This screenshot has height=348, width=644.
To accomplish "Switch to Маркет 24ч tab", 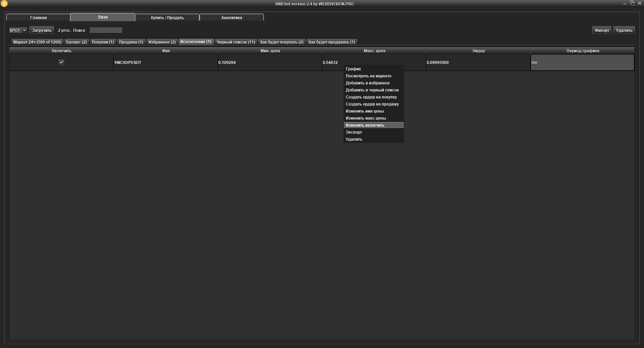I will point(37,42).
